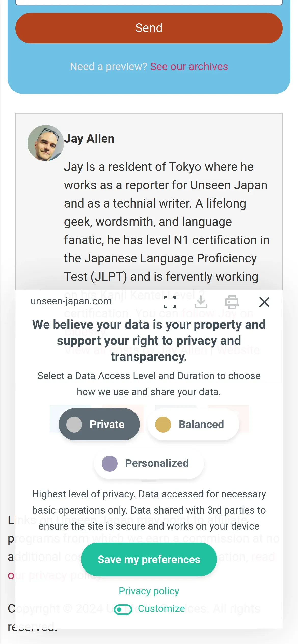The width and height of the screenshot is (298, 644).
Task: Close the privacy consent dialog
Action: click(x=264, y=302)
